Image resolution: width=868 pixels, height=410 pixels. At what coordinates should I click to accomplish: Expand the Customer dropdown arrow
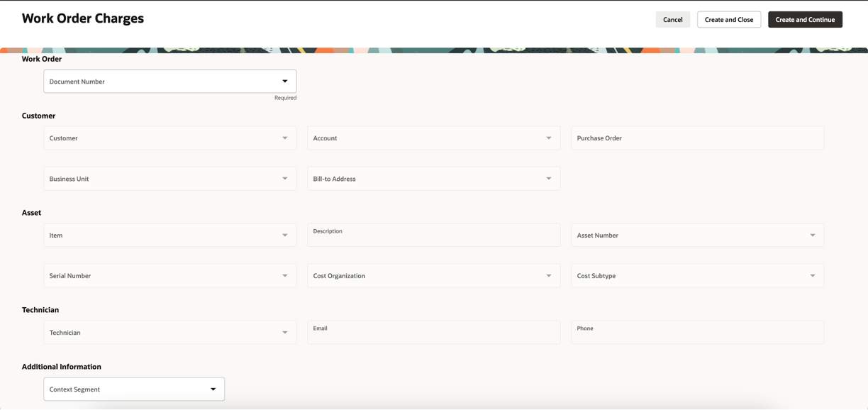tap(285, 138)
